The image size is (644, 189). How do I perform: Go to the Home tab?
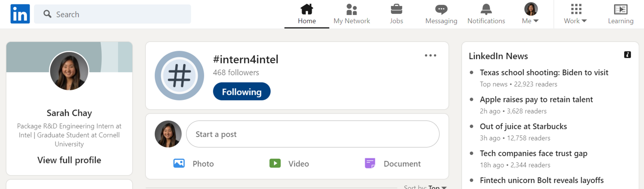(x=307, y=14)
